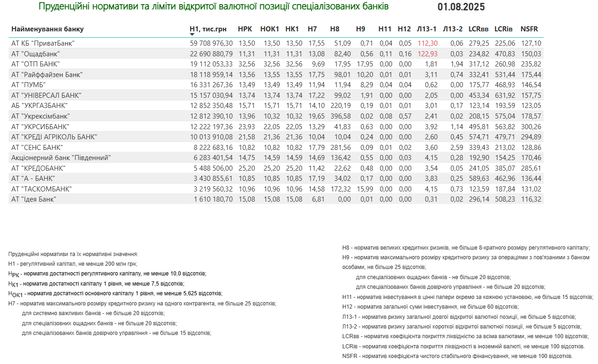This screenshot has height=364, width=598.
Task: Click the Н7 column header
Action: pyautogui.click(x=312, y=29)
